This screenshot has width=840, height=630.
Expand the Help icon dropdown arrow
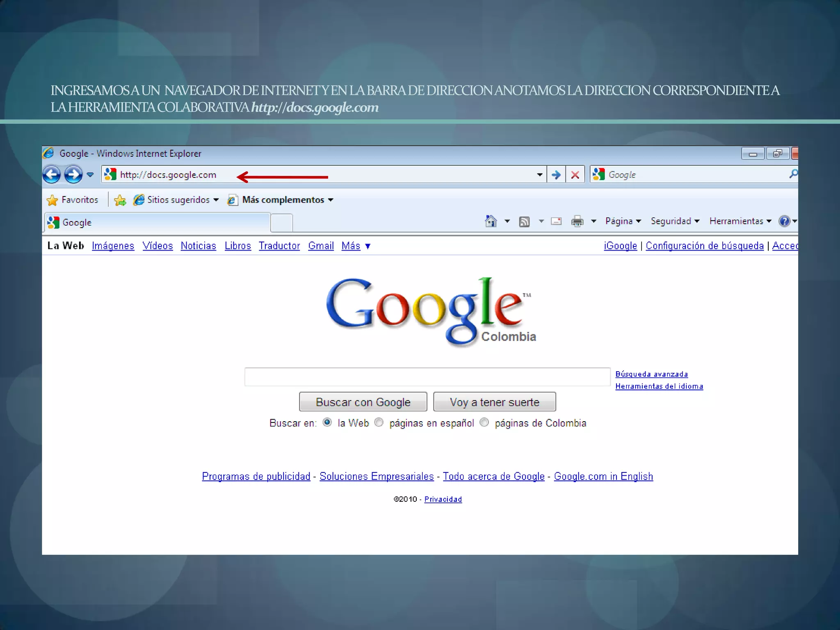tap(794, 221)
